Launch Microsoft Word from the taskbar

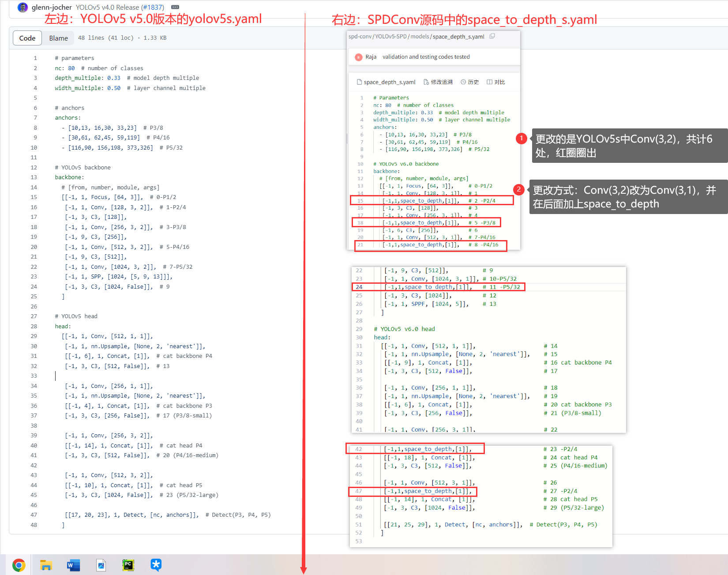(73, 565)
